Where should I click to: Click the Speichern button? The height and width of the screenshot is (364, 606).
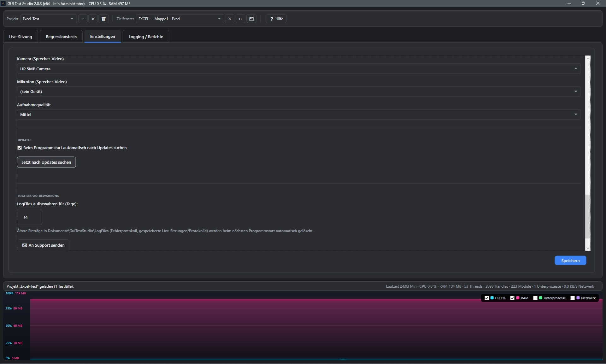pos(570,261)
